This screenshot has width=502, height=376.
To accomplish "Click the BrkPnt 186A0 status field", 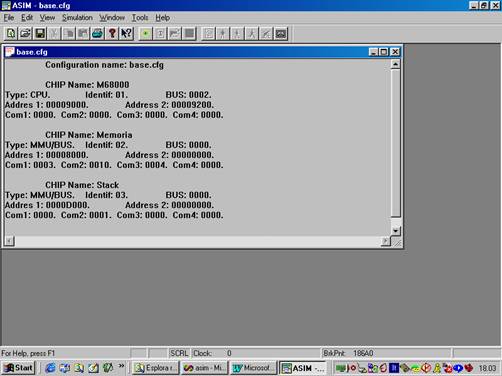I will [386, 353].
